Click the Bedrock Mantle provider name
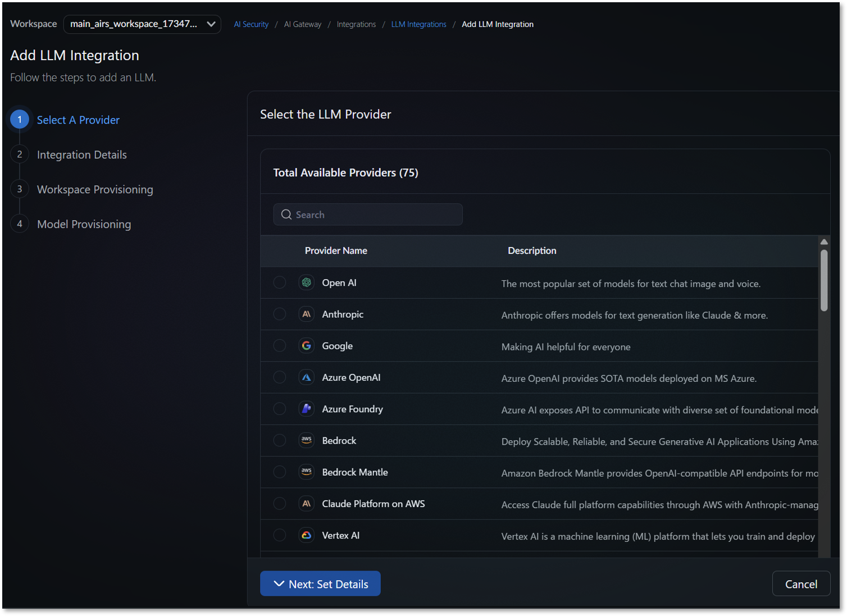The height and width of the screenshot is (616, 847). [355, 472]
